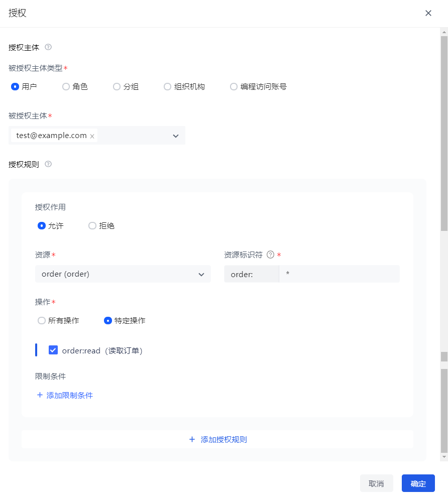Choose 所有操作 radio option

(42, 320)
